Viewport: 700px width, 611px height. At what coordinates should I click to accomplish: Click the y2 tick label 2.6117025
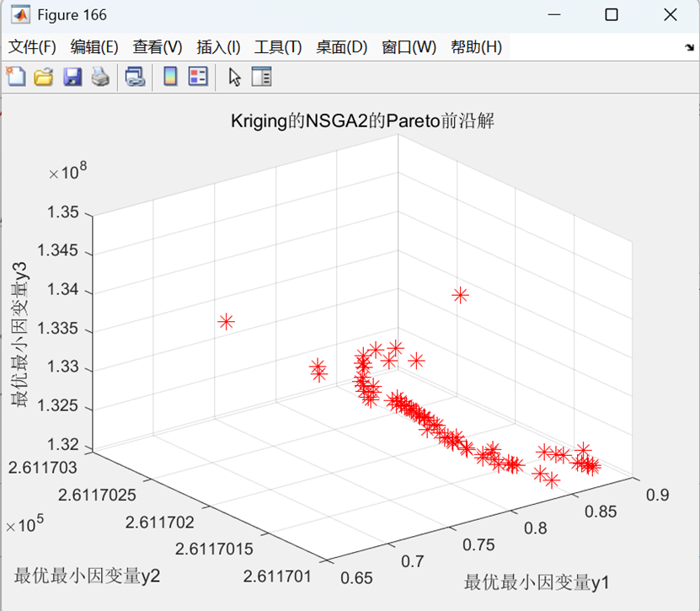97,495
